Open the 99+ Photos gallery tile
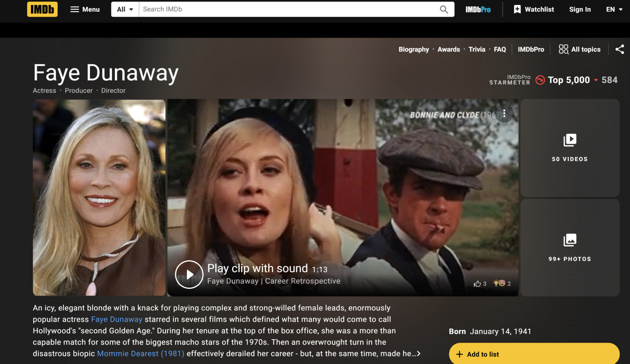The image size is (630, 364). click(570, 248)
